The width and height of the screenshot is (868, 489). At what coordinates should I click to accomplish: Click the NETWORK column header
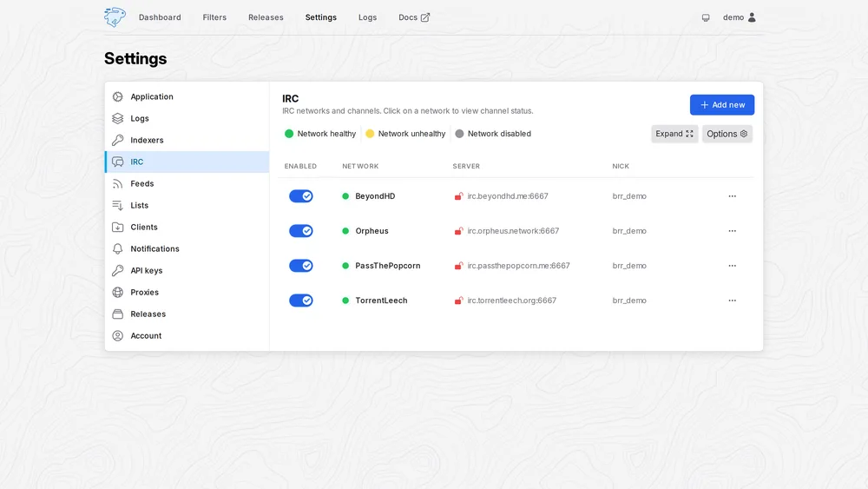tap(360, 166)
